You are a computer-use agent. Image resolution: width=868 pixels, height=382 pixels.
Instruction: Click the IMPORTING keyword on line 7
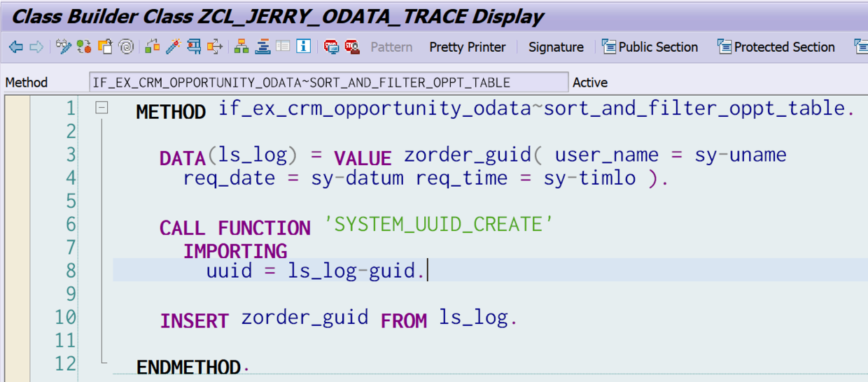[x=235, y=251]
